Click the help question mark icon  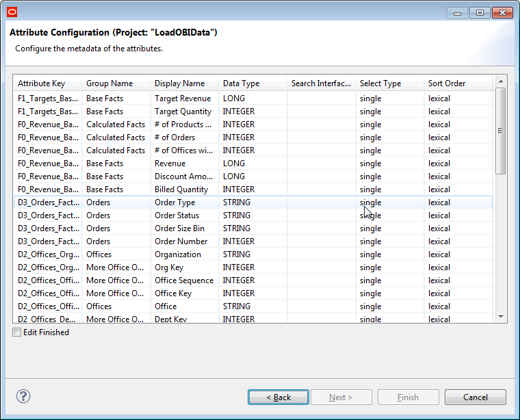click(x=23, y=396)
